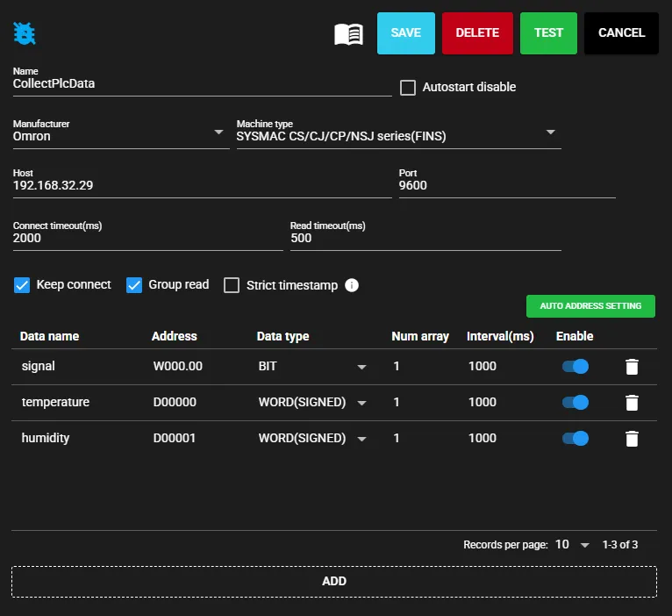Uncheck Group read option

[134, 285]
